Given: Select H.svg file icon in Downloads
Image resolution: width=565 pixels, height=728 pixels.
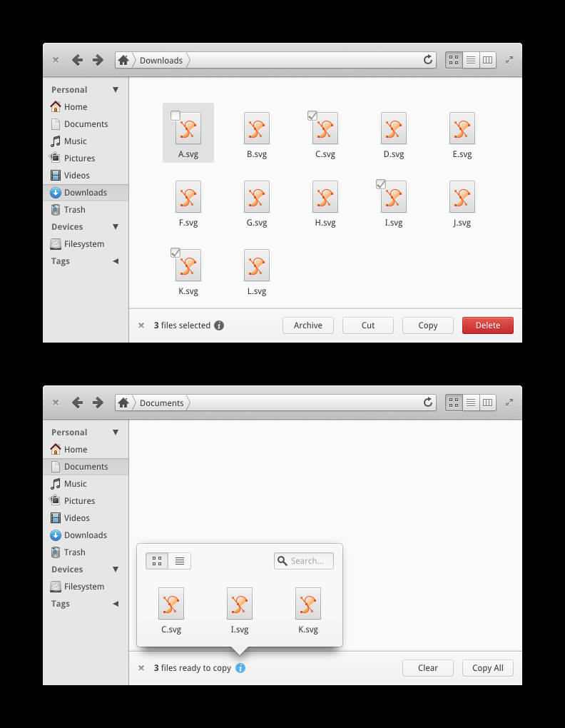Looking at the screenshot, I should tap(325, 197).
